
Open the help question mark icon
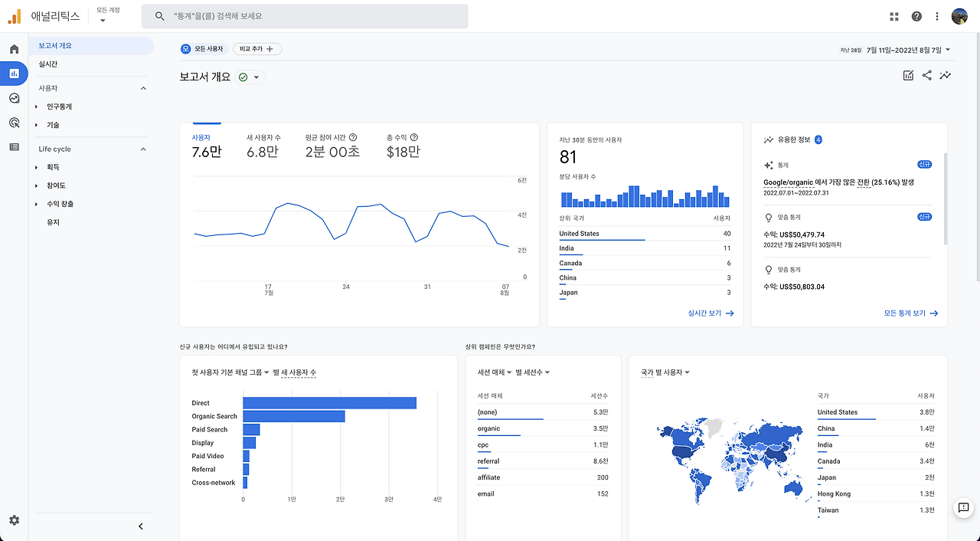pos(916,16)
